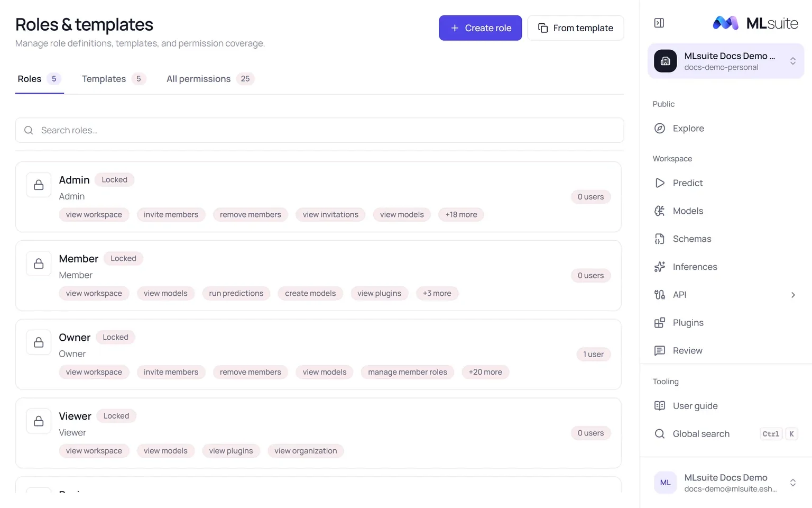Click the Owner role lock icon
Viewport: 812px width, 508px height.
coord(39,342)
